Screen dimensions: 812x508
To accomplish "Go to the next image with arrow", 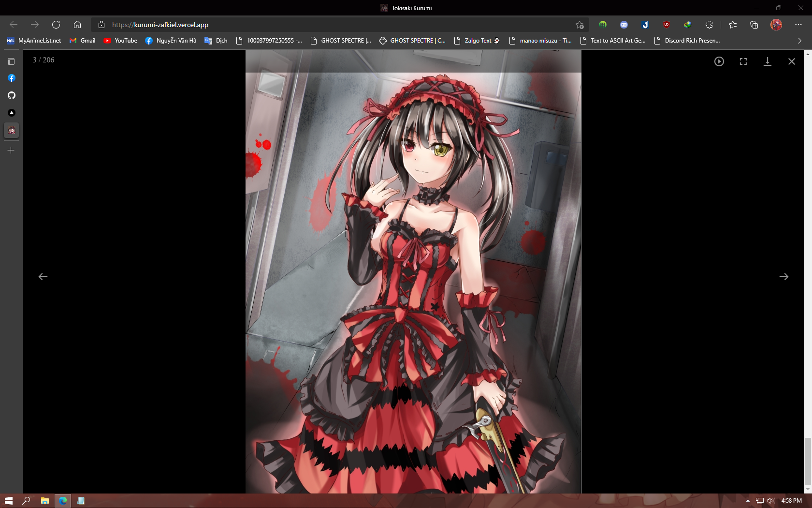I will click(x=784, y=276).
